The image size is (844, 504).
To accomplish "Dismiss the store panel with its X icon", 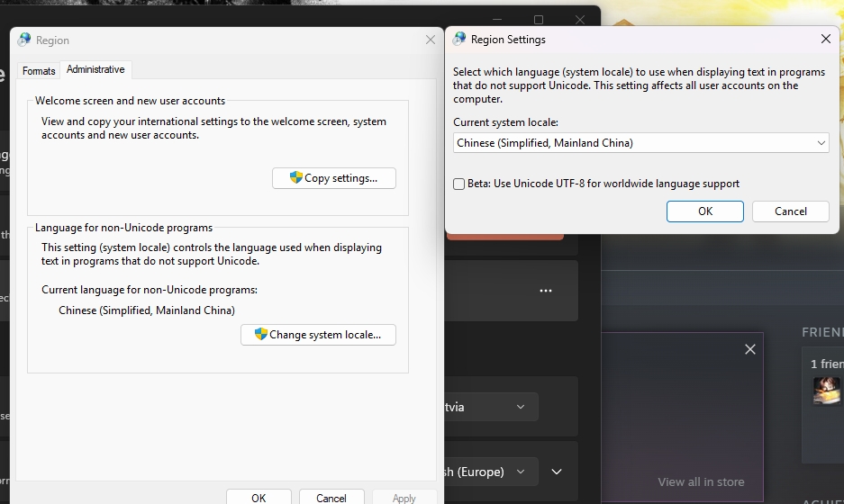I will click(750, 349).
